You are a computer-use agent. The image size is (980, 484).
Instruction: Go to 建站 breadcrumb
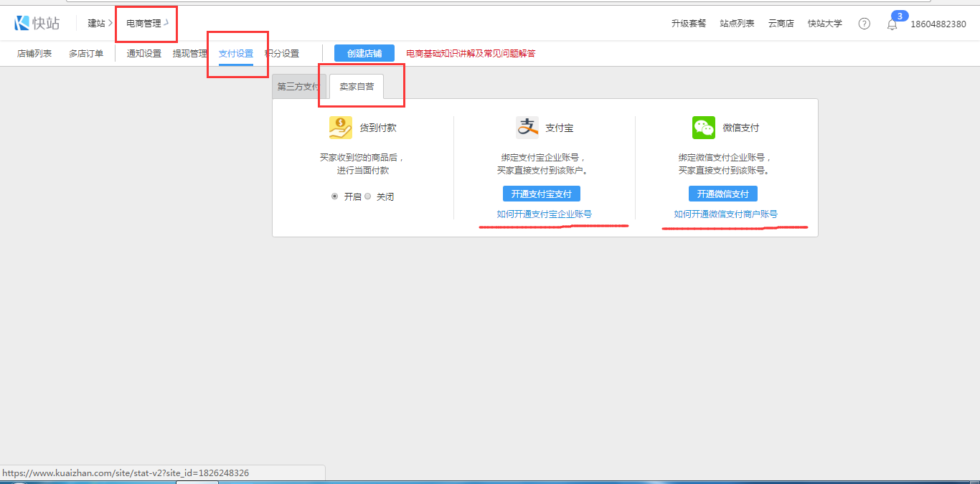pyautogui.click(x=96, y=24)
